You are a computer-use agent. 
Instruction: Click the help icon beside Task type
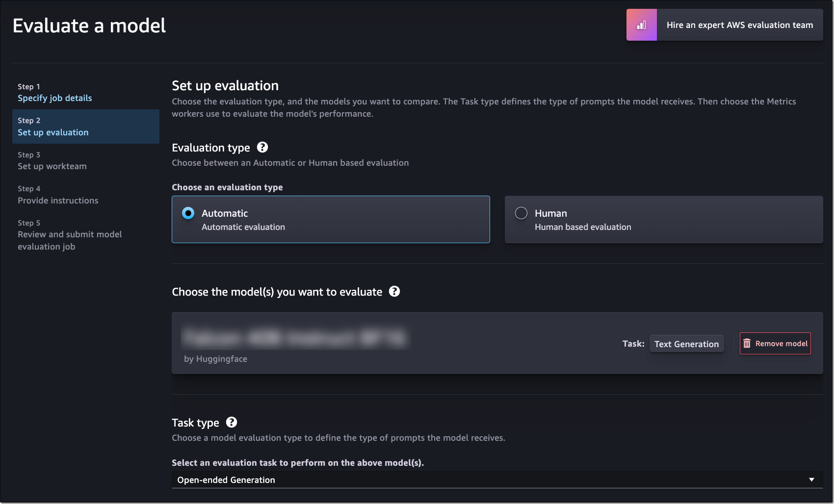232,422
